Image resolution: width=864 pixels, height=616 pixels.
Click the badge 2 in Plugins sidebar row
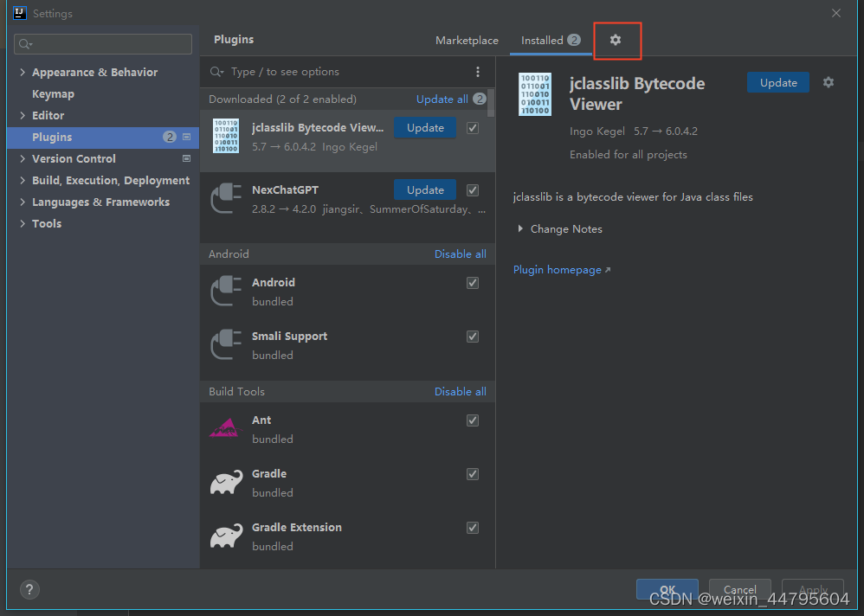(170, 137)
